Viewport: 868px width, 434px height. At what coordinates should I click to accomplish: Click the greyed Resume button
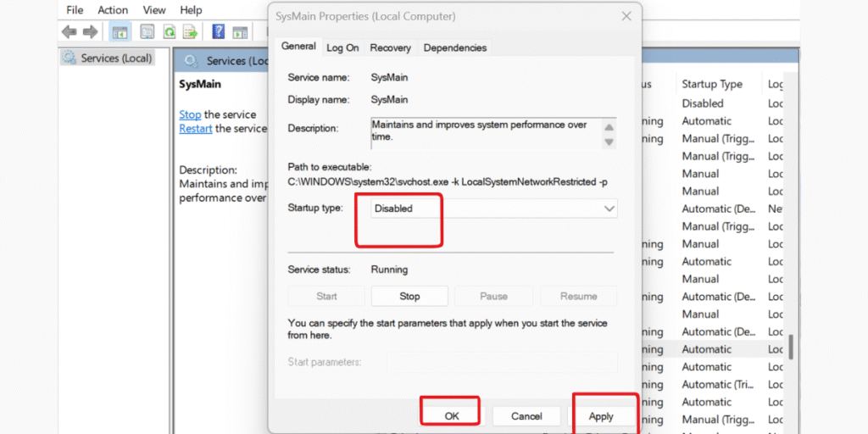tap(578, 296)
